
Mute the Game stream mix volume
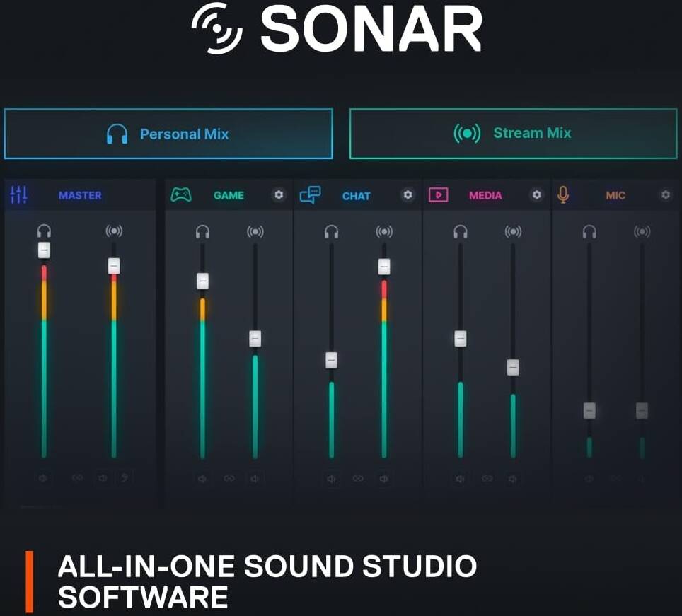point(255,479)
